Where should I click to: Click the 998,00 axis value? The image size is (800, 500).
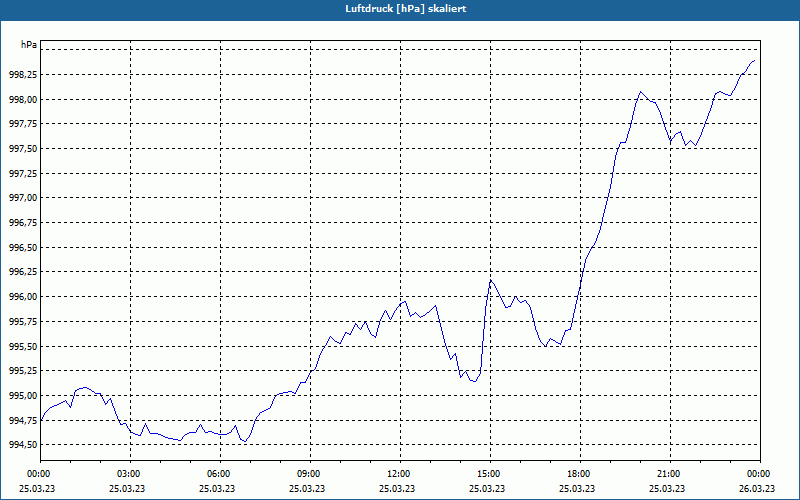(23, 99)
